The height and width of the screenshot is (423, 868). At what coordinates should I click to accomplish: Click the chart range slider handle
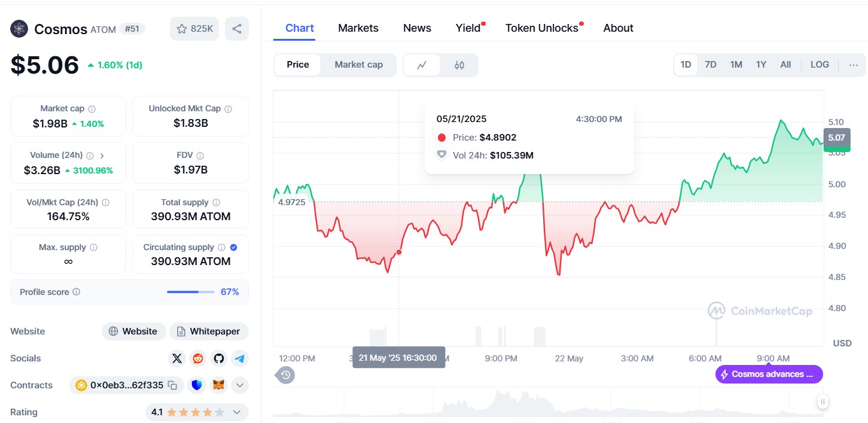(823, 402)
